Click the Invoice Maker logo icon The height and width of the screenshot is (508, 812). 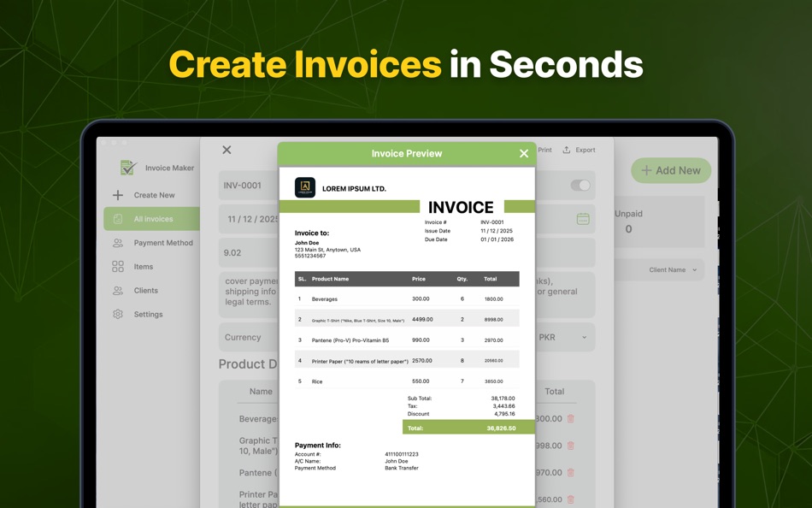[128, 168]
